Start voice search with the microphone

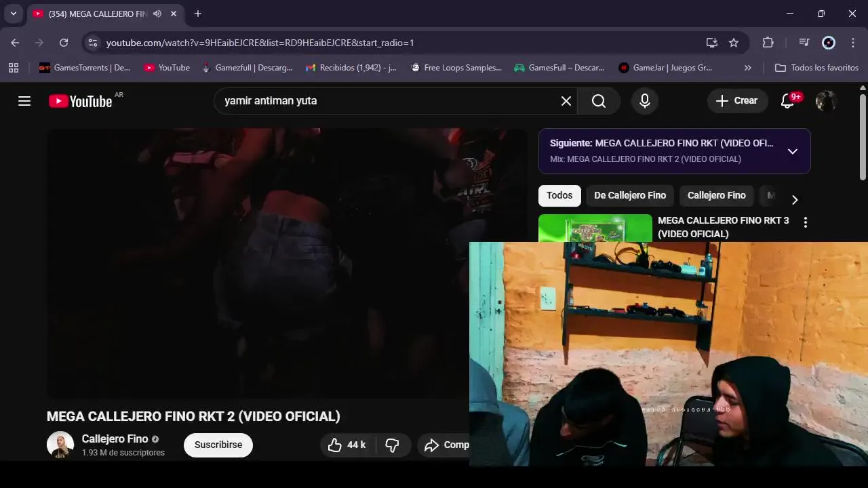[645, 101]
